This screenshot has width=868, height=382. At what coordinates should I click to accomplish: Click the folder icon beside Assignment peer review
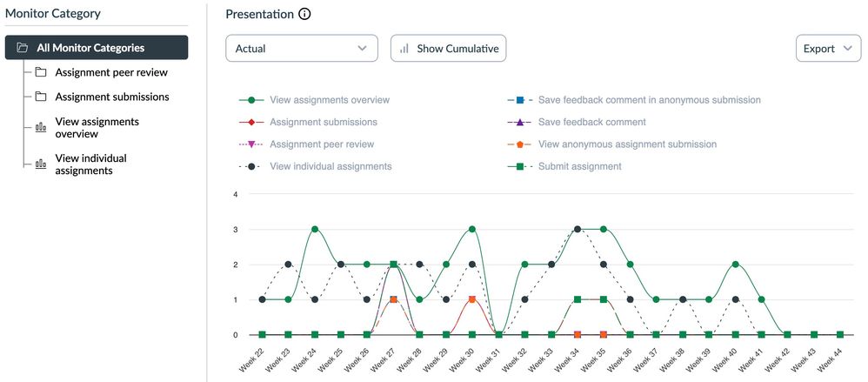[40, 72]
